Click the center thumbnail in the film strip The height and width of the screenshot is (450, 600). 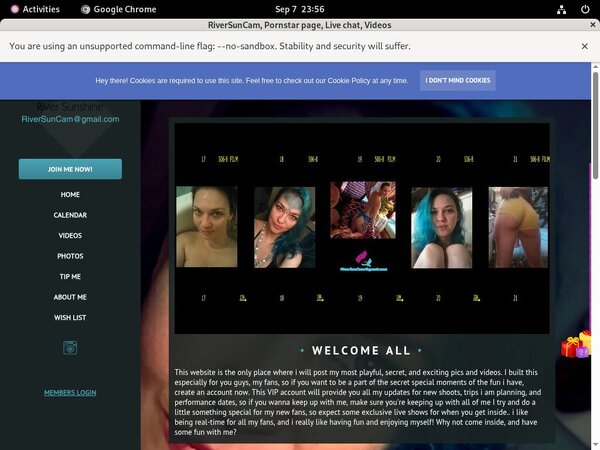(362, 224)
